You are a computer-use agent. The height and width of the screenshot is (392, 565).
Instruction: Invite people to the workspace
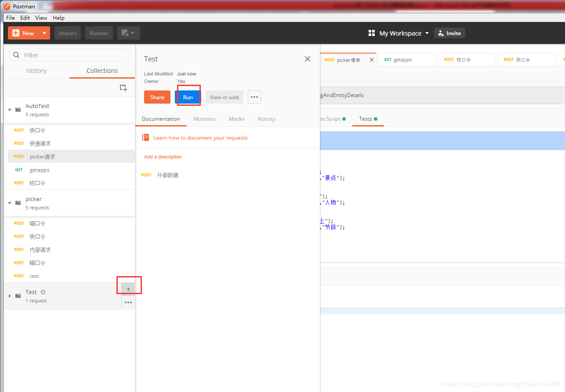[x=449, y=33]
